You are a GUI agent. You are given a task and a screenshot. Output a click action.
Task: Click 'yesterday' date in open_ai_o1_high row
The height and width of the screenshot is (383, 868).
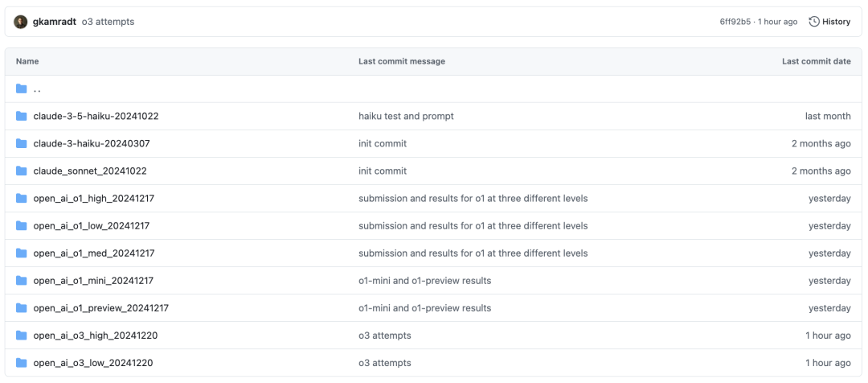[x=829, y=199]
